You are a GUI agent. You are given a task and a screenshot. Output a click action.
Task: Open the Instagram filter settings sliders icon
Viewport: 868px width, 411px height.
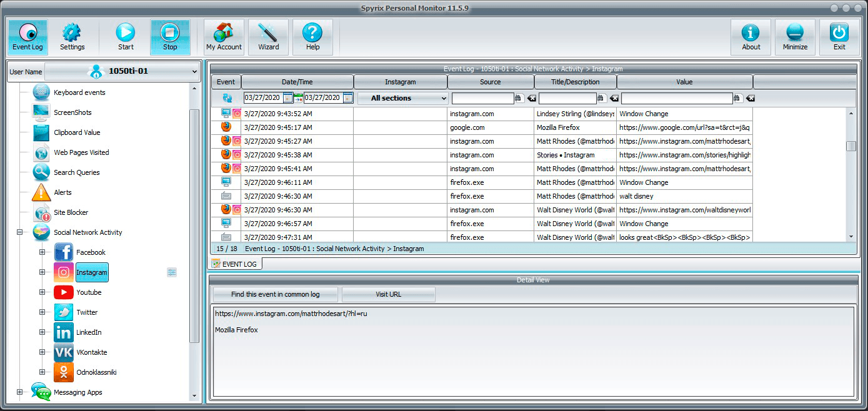[172, 272]
